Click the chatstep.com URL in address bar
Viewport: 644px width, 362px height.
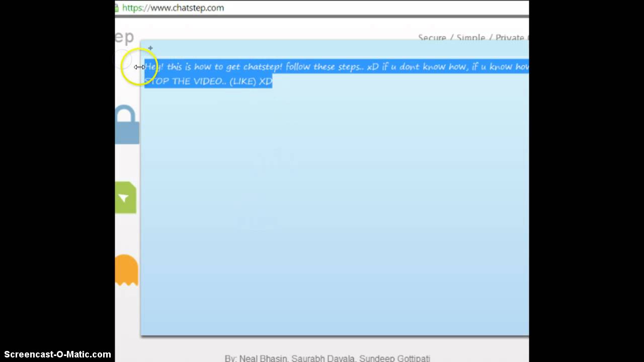click(x=173, y=8)
